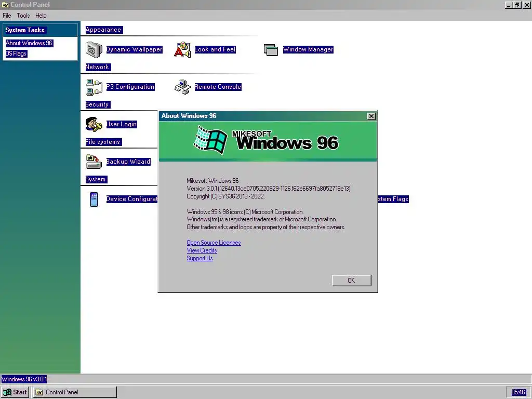This screenshot has width=532, height=399.
Task: Click the partially hidden System Flags label
Action: 393,199
